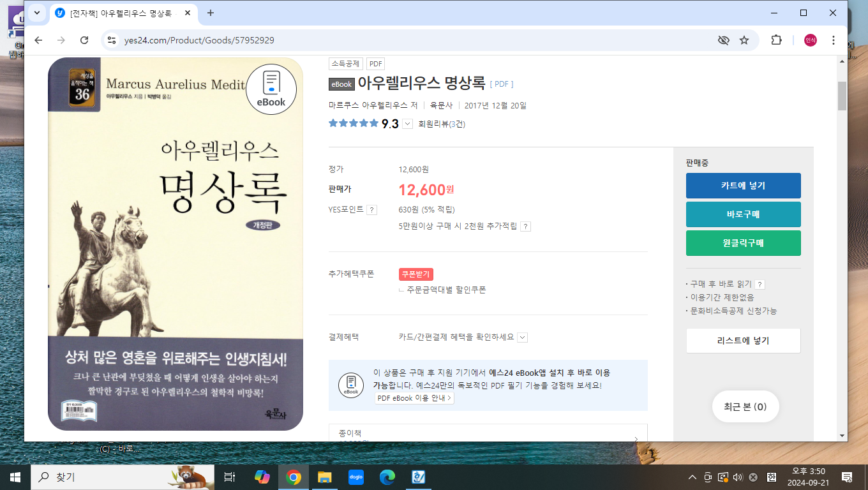Open site information icon in address bar
This screenshot has height=490, width=868.
coord(112,40)
